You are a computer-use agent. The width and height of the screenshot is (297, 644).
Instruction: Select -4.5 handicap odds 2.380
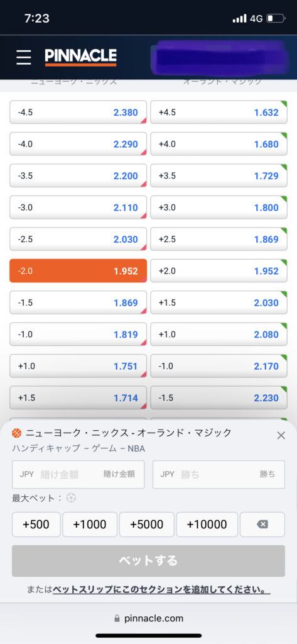point(78,113)
